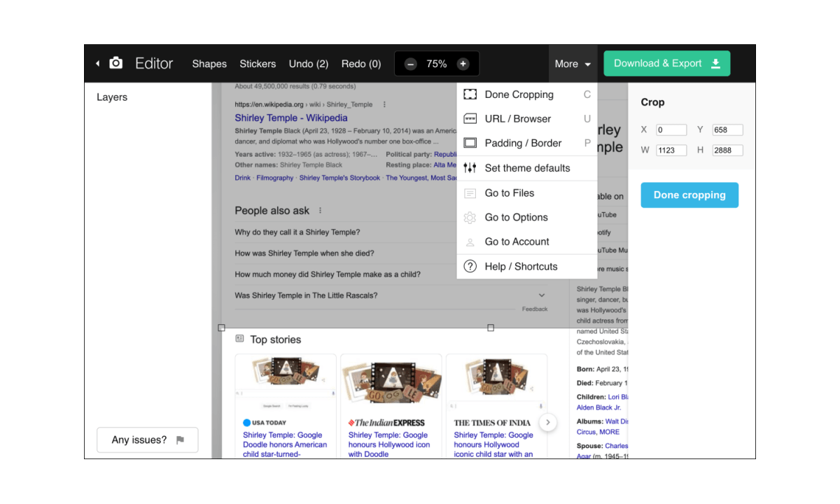This screenshot has height=504, width=840.
Task: Zoom out with the minus button
Action: pyautogui.click(x=411, y=64)
